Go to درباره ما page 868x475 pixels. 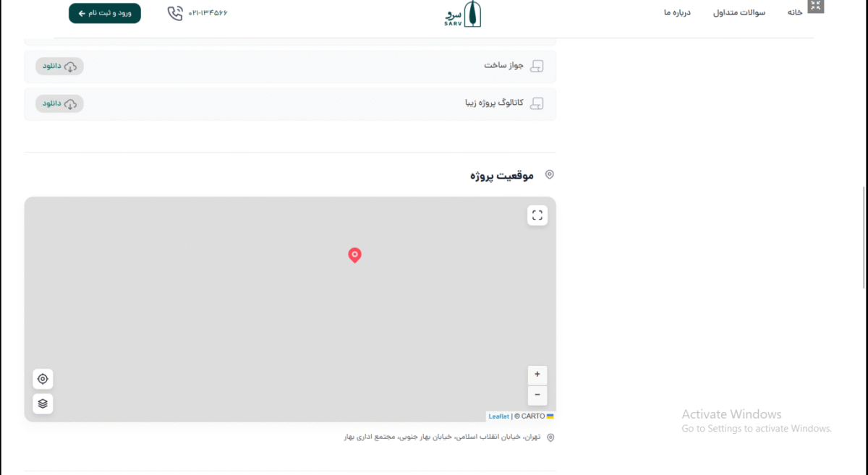pyautogui.click(x=677, y=12)
